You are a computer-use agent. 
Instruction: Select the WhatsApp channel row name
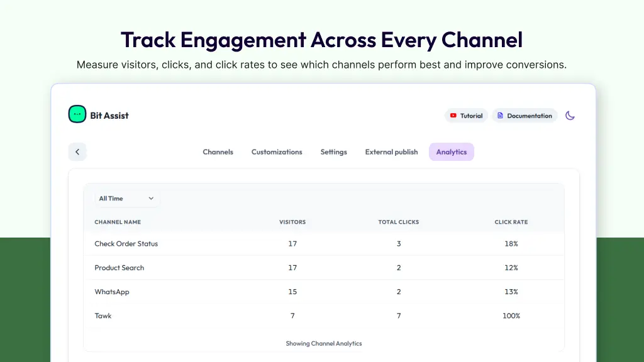click(112, 292)
